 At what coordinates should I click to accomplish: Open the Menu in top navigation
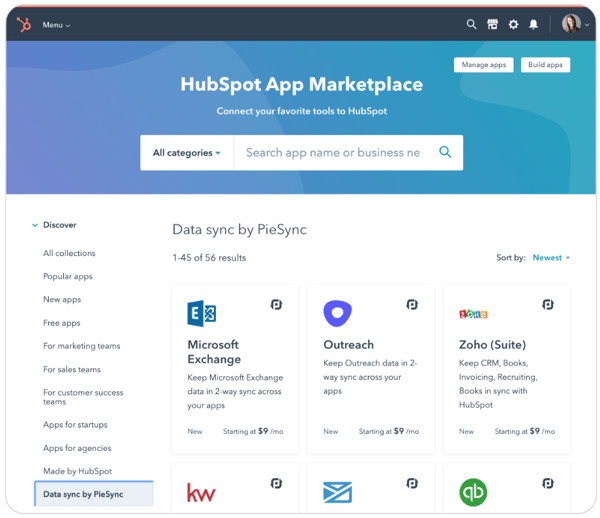click(x=56, y=25)
